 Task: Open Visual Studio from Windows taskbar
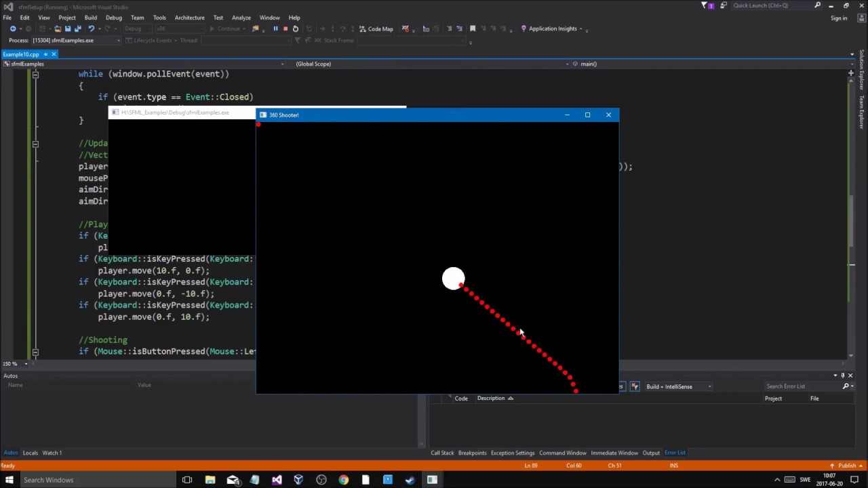277,480
